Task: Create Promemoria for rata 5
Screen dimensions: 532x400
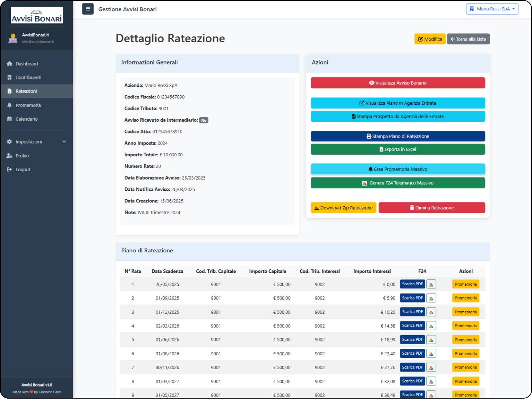Action: tap(465, 340)
